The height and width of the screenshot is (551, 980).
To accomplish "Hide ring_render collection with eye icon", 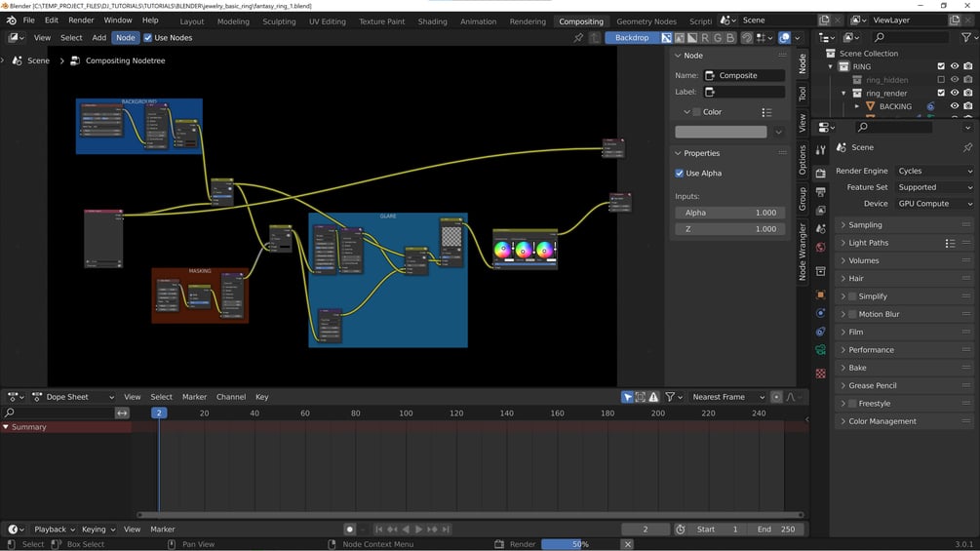I will [955, 93].
